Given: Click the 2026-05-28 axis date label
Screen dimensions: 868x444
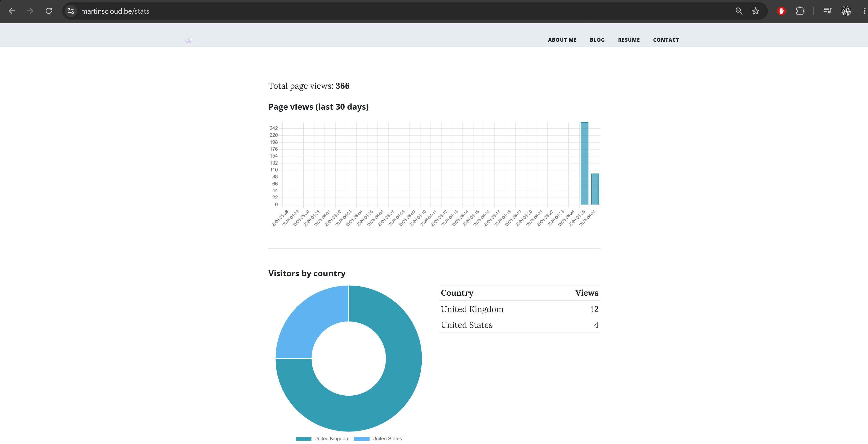Looking at the screenshot, I should point(280,218).
